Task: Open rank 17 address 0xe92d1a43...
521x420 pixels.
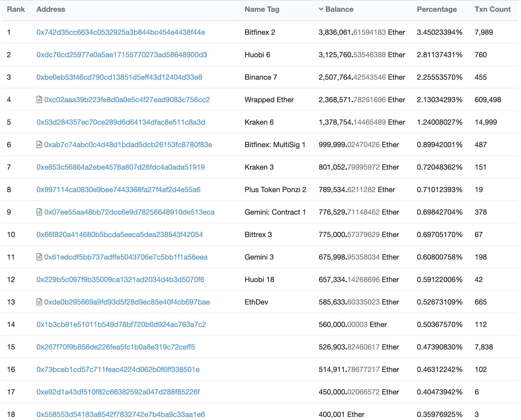Action: pyautogui.click(x=118, y=392)
